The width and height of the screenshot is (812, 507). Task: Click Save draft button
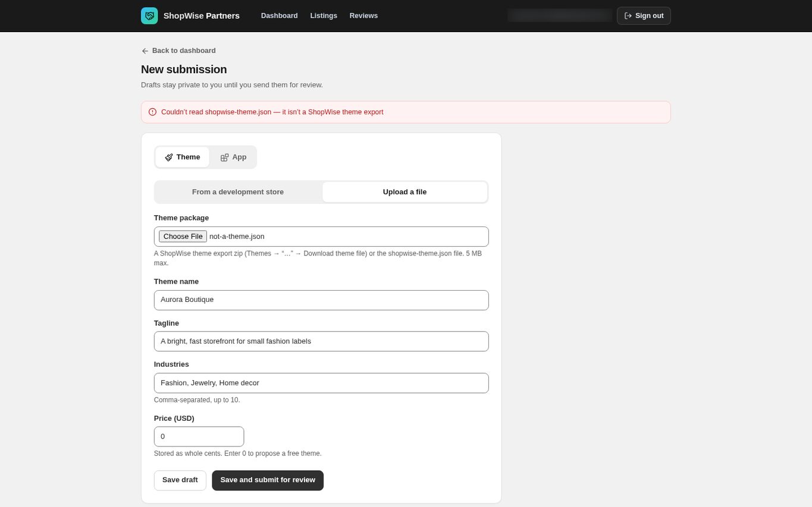click(180, 480)
